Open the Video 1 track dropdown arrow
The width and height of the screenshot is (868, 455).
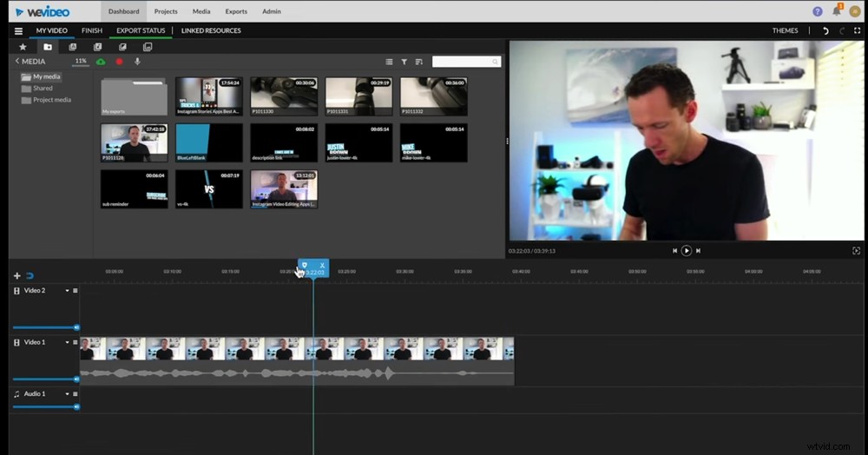pos(67,343)
